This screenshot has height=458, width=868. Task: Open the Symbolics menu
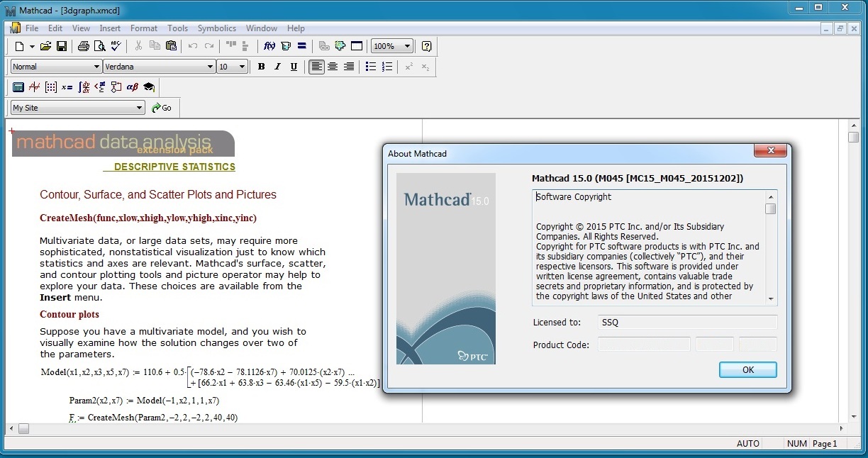(217, 28)
